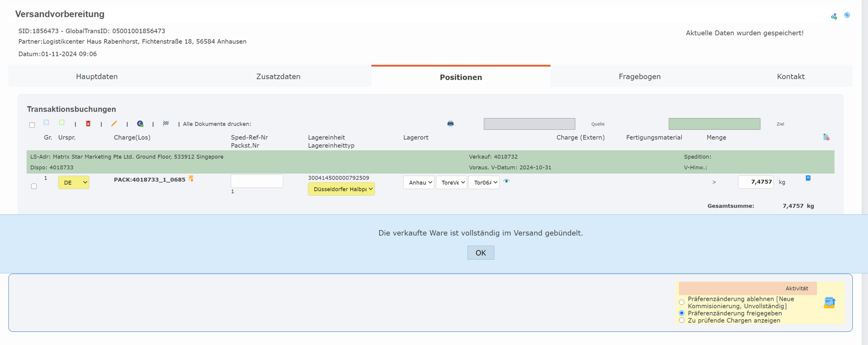This screenshot has height=345, width=868.
Task: Open the Anhau storage location dropdown
Action: (x=418, y=182)
